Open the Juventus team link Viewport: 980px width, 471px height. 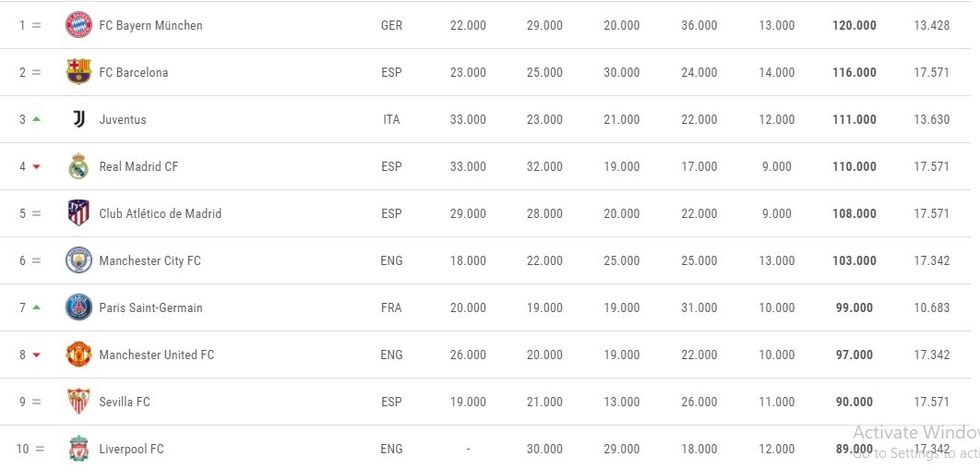point(122,119)
